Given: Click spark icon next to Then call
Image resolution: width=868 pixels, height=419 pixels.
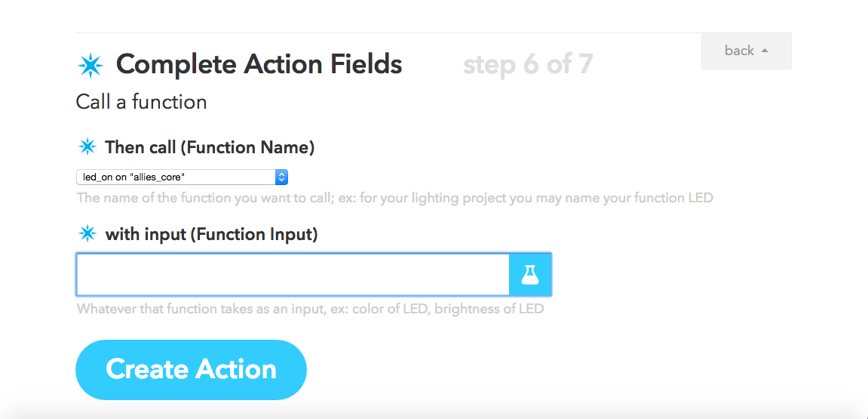Looking at the screenshot, I should click(88, 146).
